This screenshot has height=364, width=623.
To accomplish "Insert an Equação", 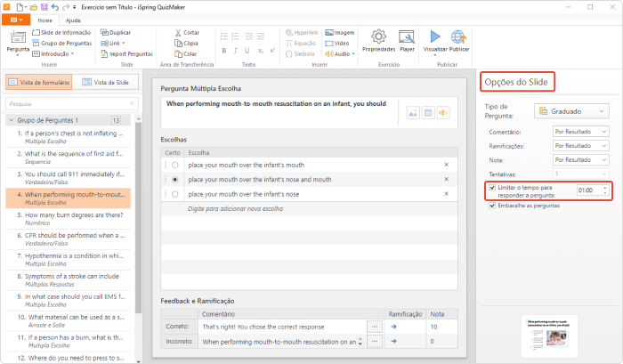I will (x=301, y=44).
